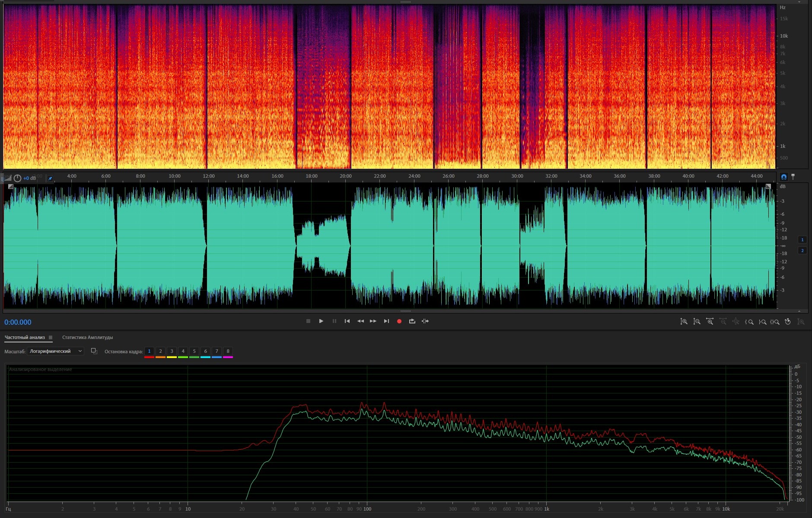Screen dimensions: 812x518
Task: Toggle the HUD pin icon
Action: 50,178
